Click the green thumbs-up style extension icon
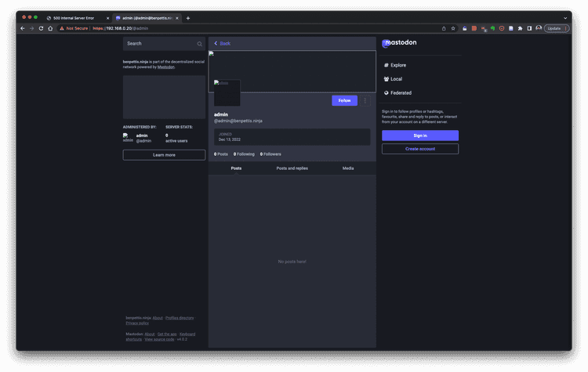Viewport: 588px width, 372px height. click(x=492, y=28)
